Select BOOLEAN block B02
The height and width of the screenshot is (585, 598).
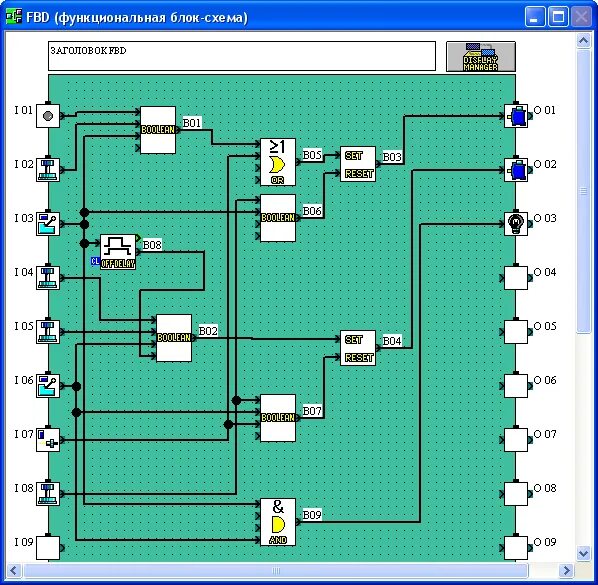pos(174,338)
